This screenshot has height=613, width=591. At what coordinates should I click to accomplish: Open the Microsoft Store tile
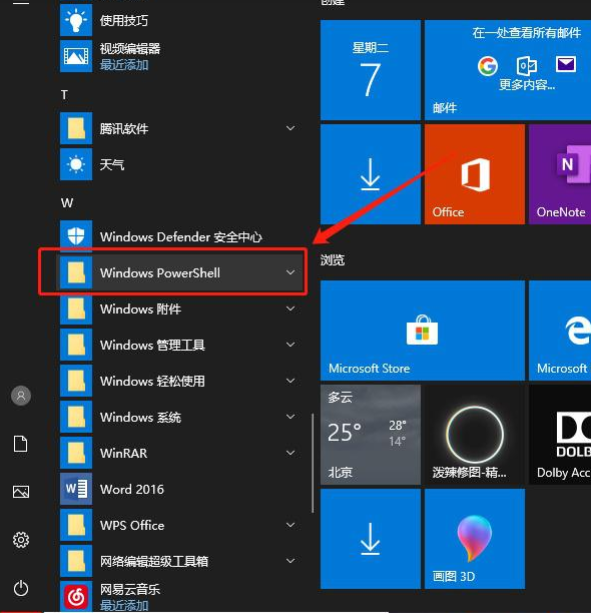coord(423,330)
